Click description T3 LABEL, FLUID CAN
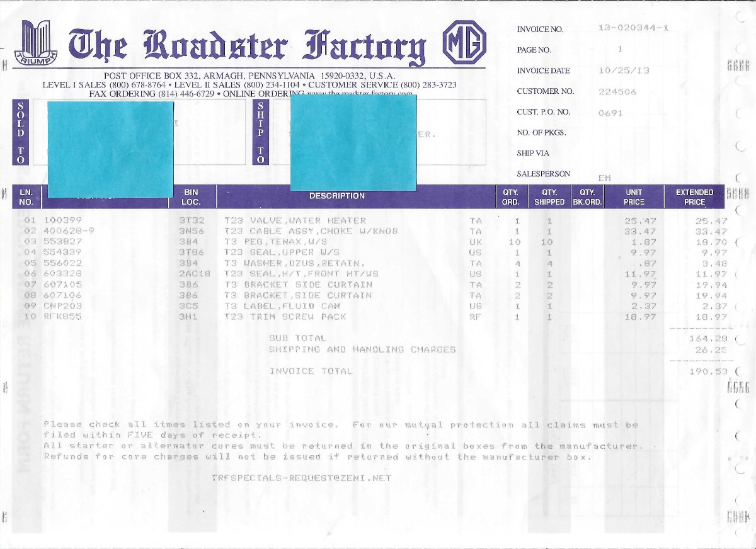The height and width of the screenshot is (549, 756). pos(282,306)
